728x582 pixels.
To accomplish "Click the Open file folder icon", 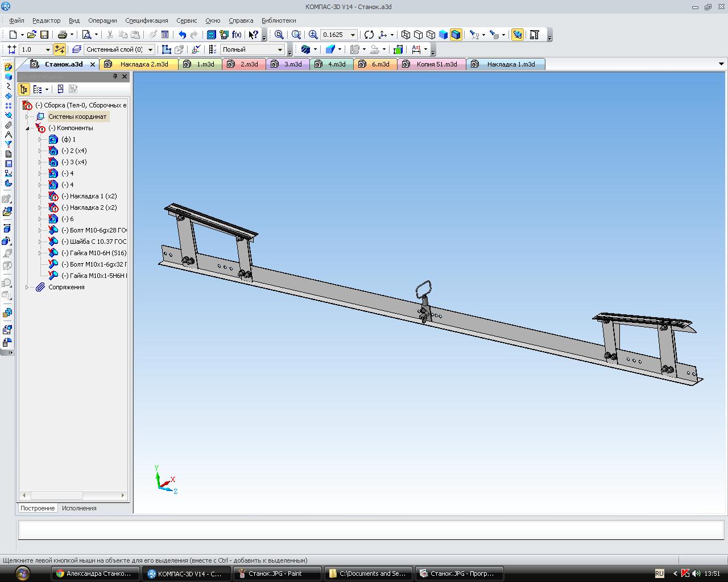I will [32, 35].
